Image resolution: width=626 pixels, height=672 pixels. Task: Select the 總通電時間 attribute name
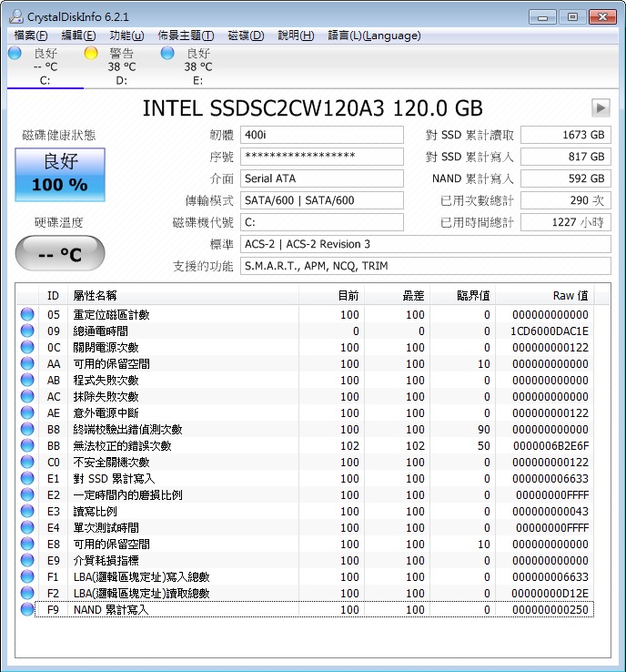point(100,331)
